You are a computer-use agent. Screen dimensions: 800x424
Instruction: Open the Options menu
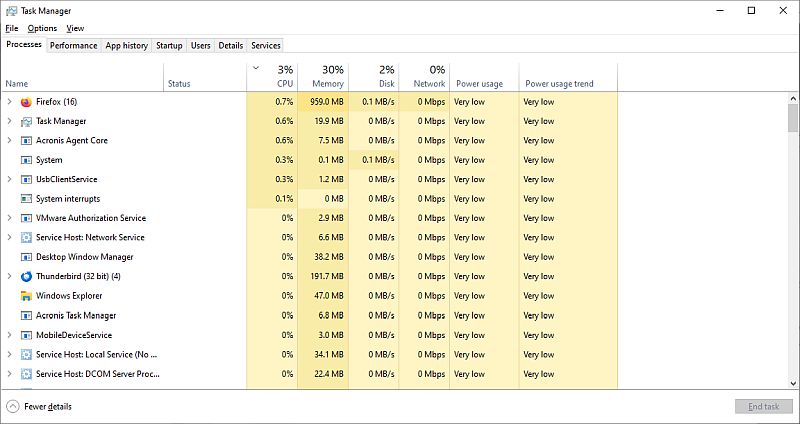point(42,29)
